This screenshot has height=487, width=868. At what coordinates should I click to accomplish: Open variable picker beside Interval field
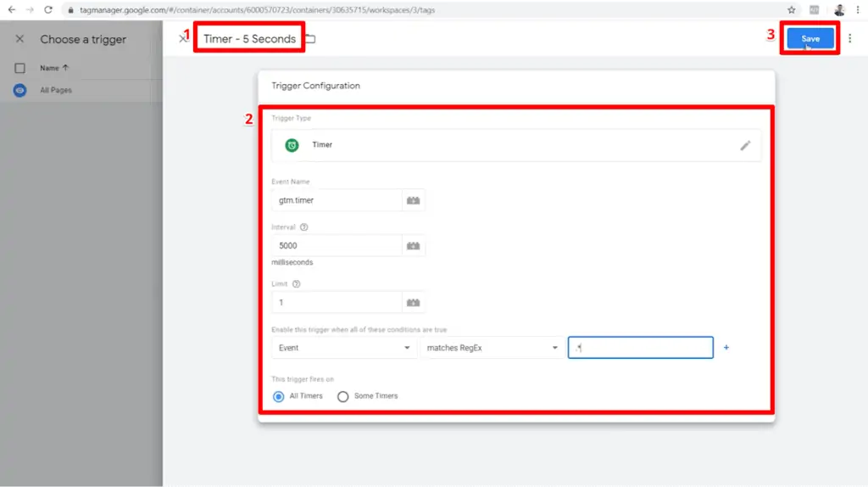click(413, 245)
